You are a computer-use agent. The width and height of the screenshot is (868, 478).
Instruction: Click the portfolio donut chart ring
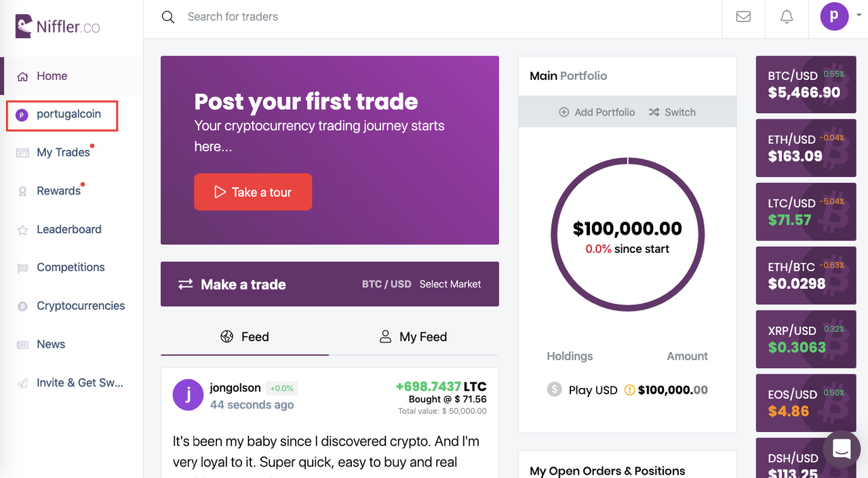[x=627, y=235]
